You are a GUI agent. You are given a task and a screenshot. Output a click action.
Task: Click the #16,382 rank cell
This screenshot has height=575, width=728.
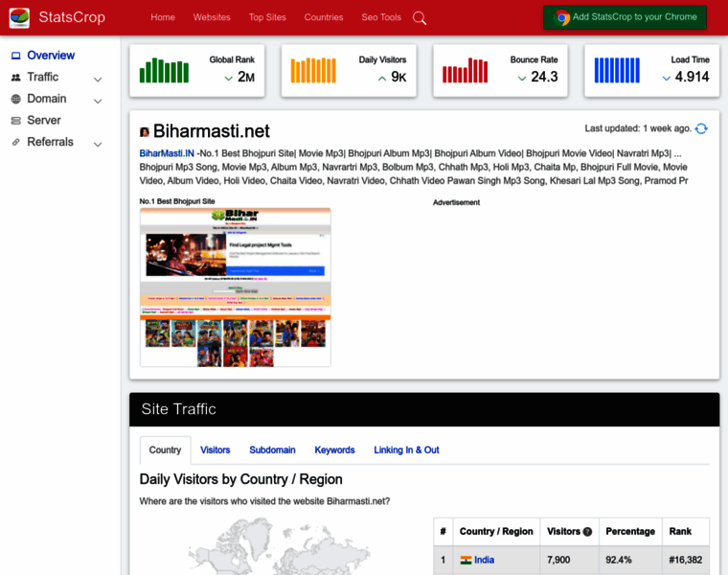(x=685, y=560)
